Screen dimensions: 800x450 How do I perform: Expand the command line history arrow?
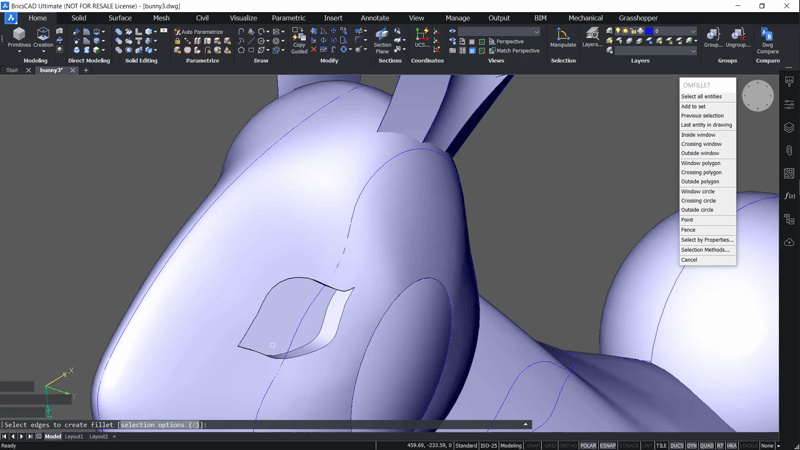tap(526, 424)
